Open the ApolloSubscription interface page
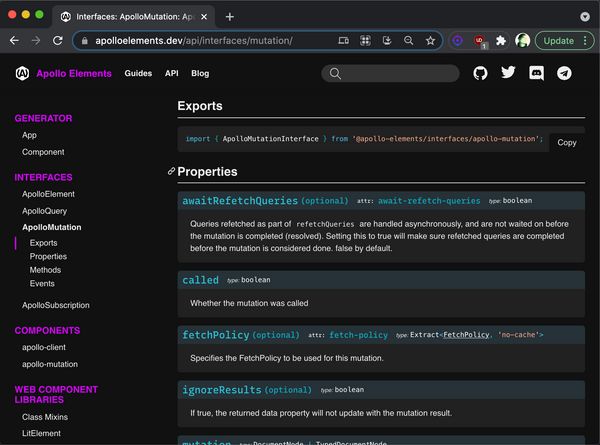The image size is (600, 445). coord(55,305)
